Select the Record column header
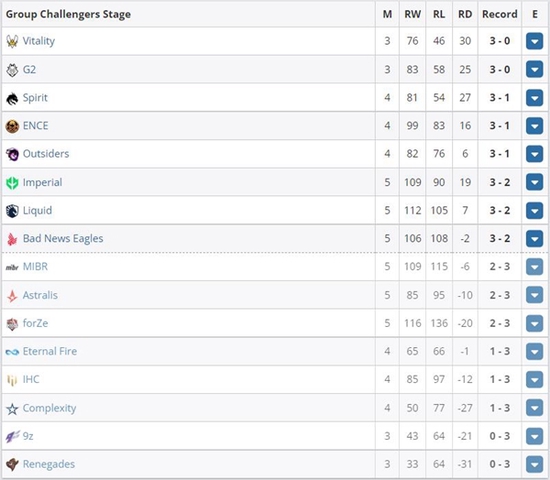 coord(499,14)
